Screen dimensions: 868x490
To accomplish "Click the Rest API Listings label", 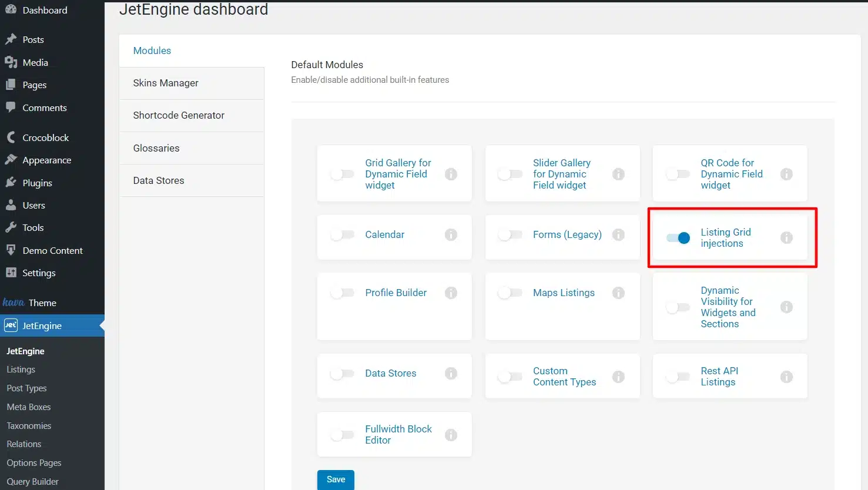I will [719, 376].
